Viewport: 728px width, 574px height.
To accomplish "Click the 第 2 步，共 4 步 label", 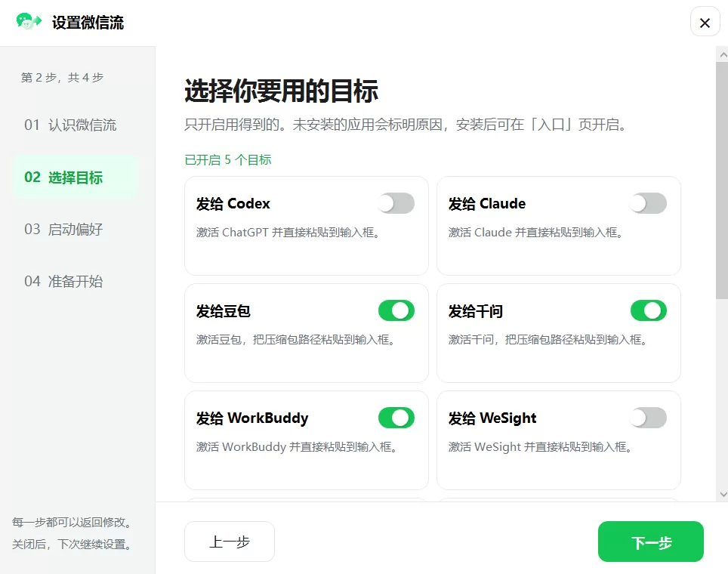I will coord(62,78).
